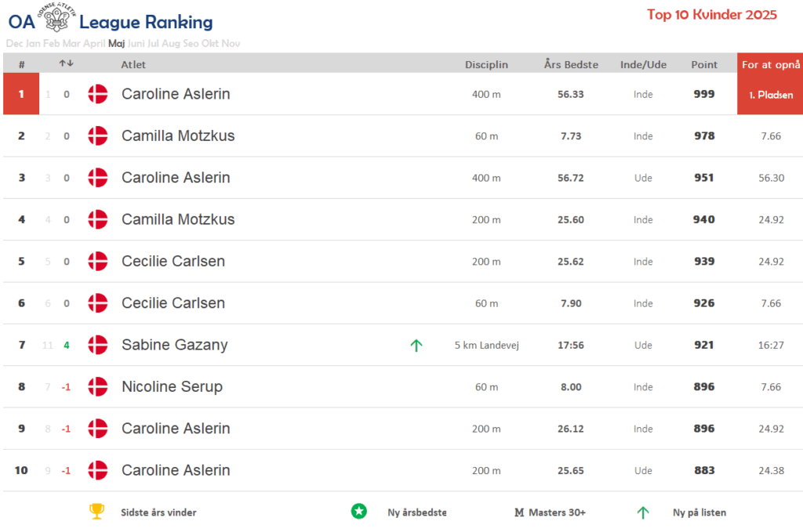Screen dimensions: 803x532
Task: Click the Sabine Gazany name
Action: pyautogui.click(x=175, y=346)
